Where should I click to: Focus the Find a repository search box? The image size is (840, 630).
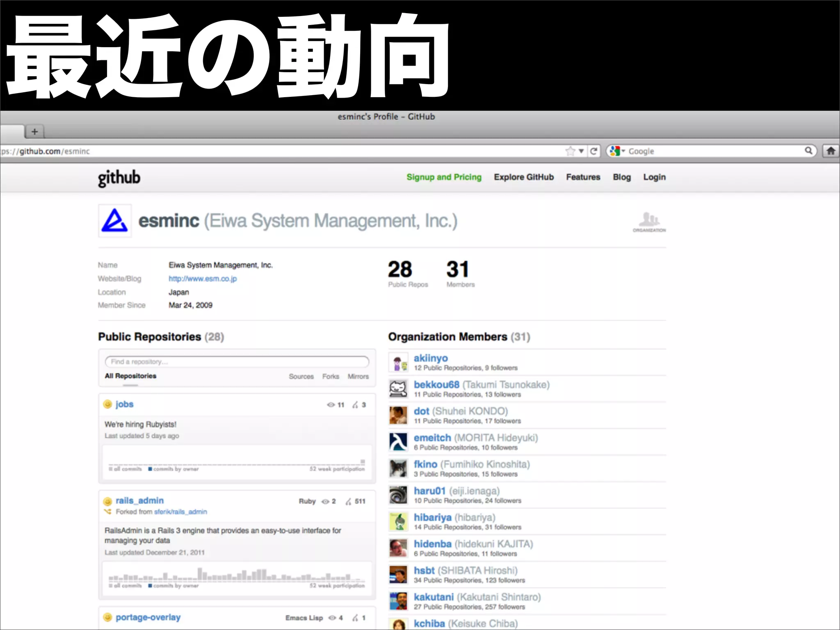click(237, 362)
